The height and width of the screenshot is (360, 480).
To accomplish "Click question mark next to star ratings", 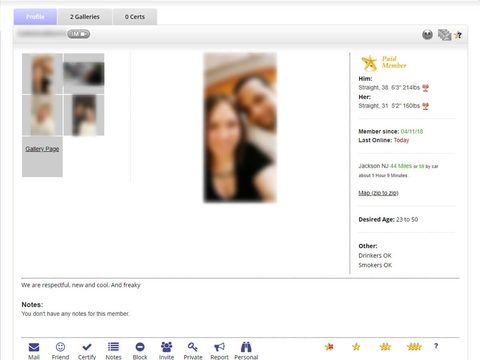I will [x=436, y=346].
